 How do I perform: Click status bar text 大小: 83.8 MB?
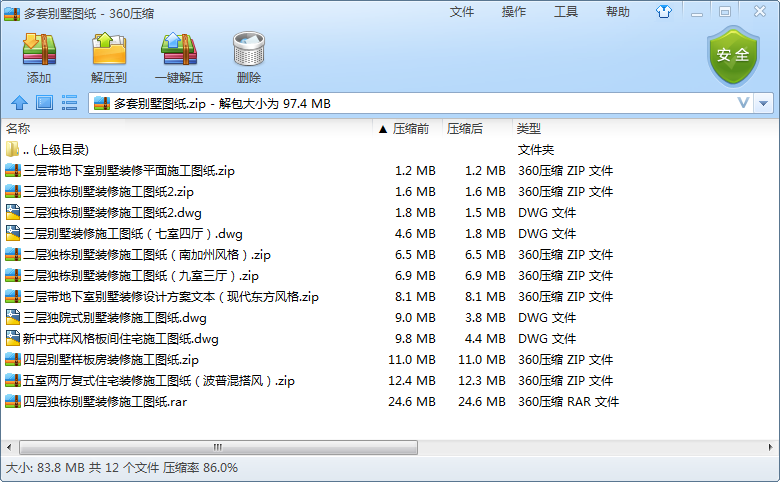point(45,468)
